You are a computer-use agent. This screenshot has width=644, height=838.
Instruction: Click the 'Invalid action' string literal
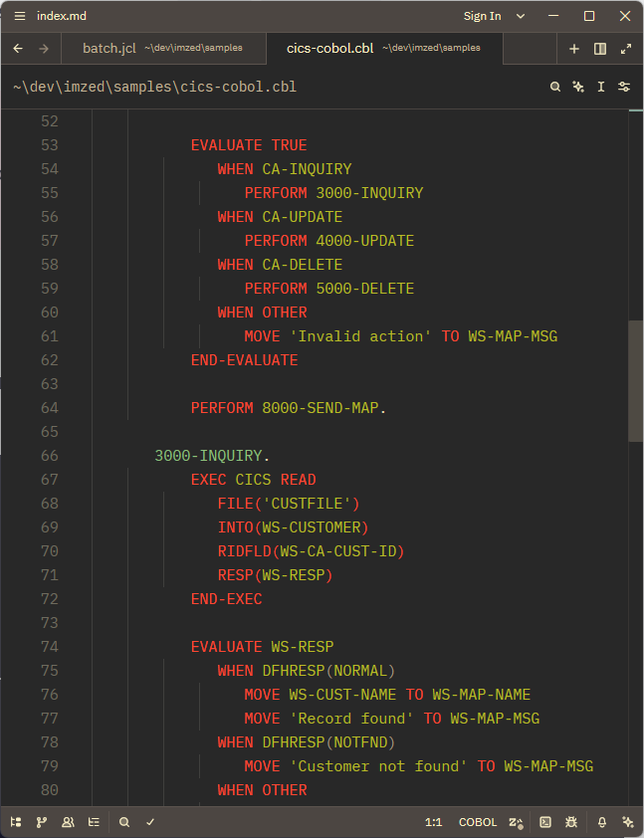coord(360,336)
